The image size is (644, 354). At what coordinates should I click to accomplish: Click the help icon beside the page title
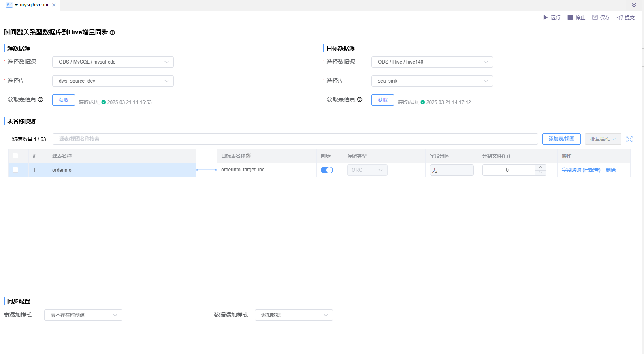click(x=112, y=33)
